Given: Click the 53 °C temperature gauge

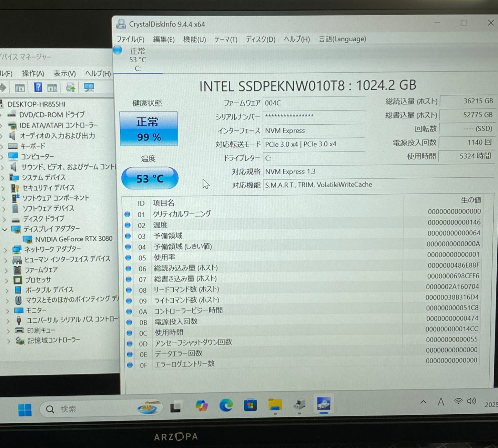Looking at the screenshot, I should [x=150, y=178].
